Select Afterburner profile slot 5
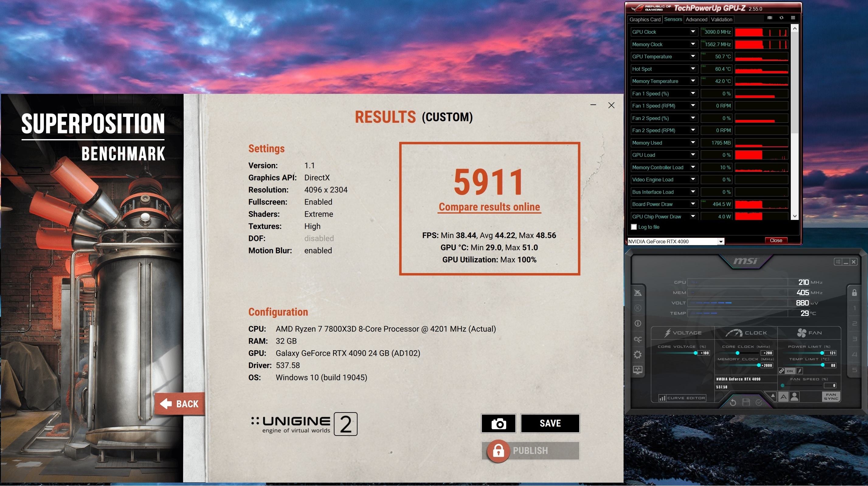This screenshot has height=486, width=868. pos(854,370)
